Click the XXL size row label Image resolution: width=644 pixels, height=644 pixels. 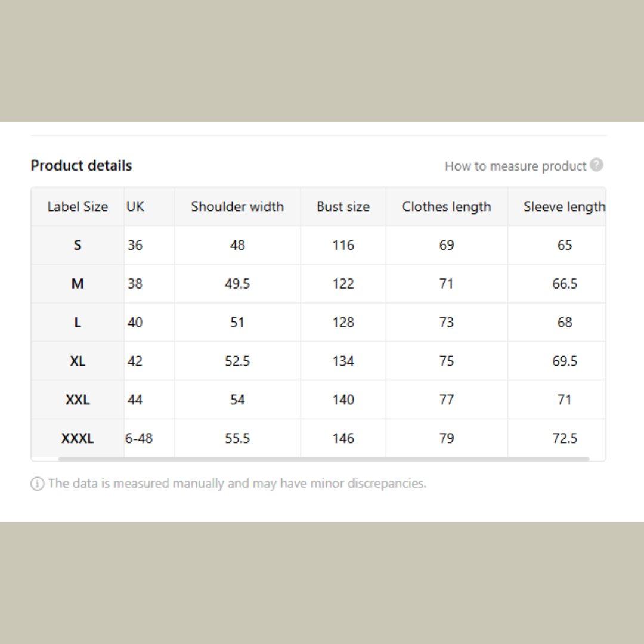(x=78, y=400)
